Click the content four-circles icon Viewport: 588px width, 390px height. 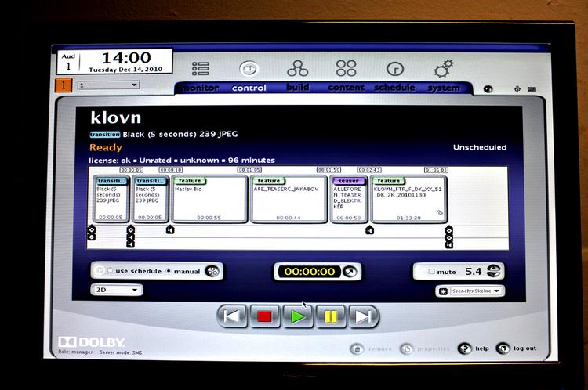346,68
